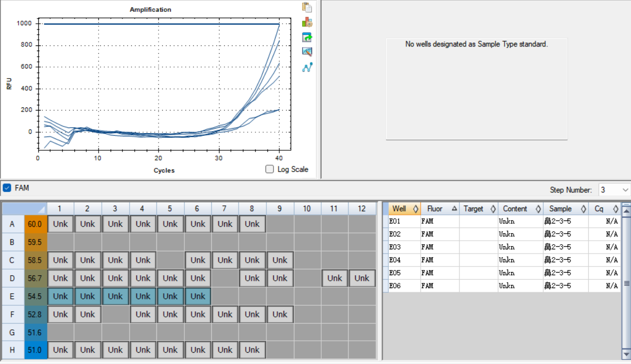The height and width of the screenshot is (364, 631).
Task: Select Unk well A8
Action: pos(253,224)
